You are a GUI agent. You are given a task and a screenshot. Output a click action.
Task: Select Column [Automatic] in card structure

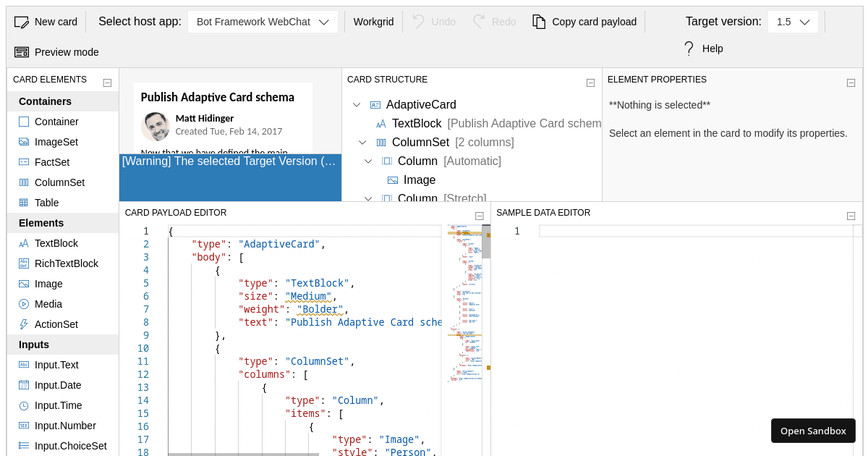click(449, 161)
